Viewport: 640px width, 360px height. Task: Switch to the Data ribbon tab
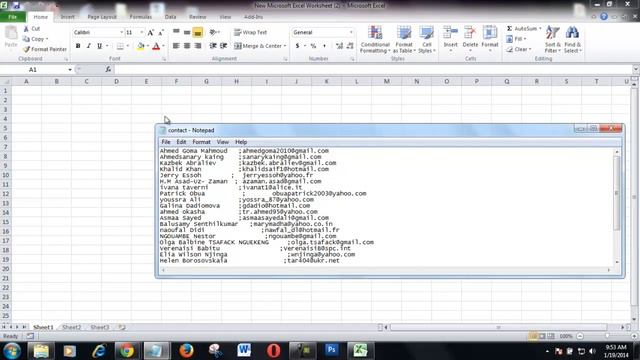tap(170, 17)
